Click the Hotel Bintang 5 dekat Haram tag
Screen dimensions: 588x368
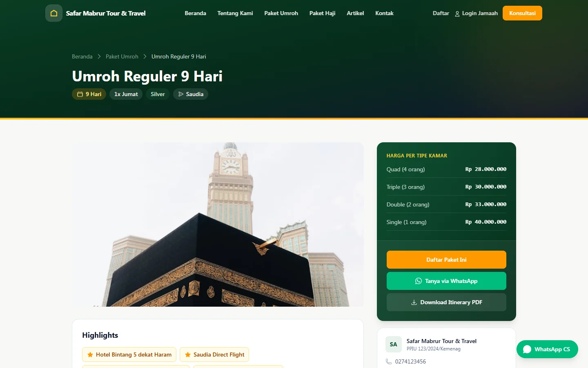129,355
